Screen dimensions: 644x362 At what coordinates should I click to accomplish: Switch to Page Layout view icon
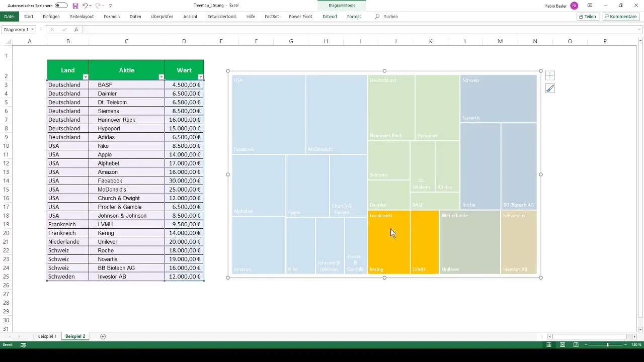tap(562, 345)
